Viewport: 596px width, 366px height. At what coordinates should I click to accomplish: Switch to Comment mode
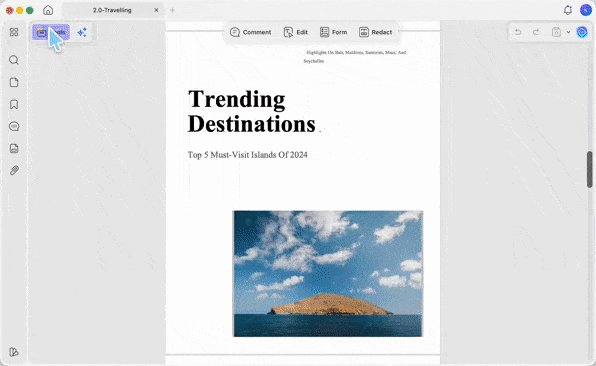pos(250,32)
